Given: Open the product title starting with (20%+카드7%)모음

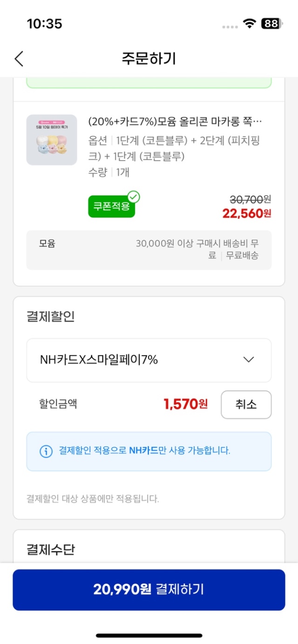Looking at the screenshot, I should click(x=175, y=122).
